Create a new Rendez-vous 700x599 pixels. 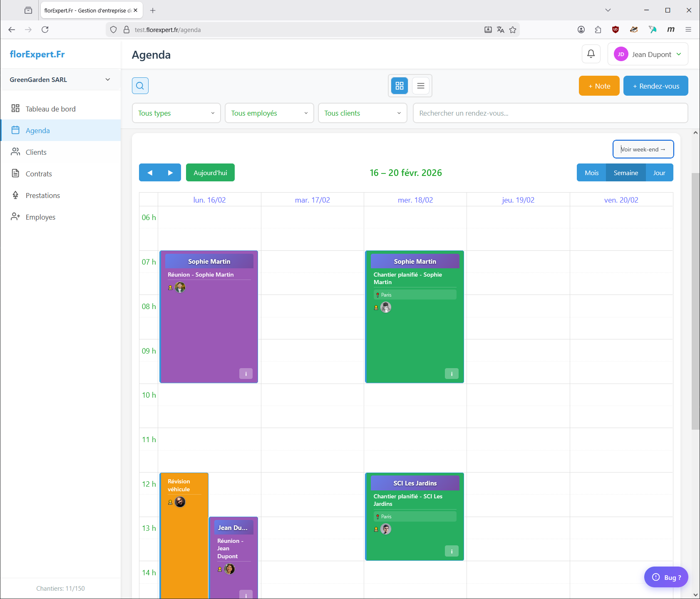click(655, 86)
